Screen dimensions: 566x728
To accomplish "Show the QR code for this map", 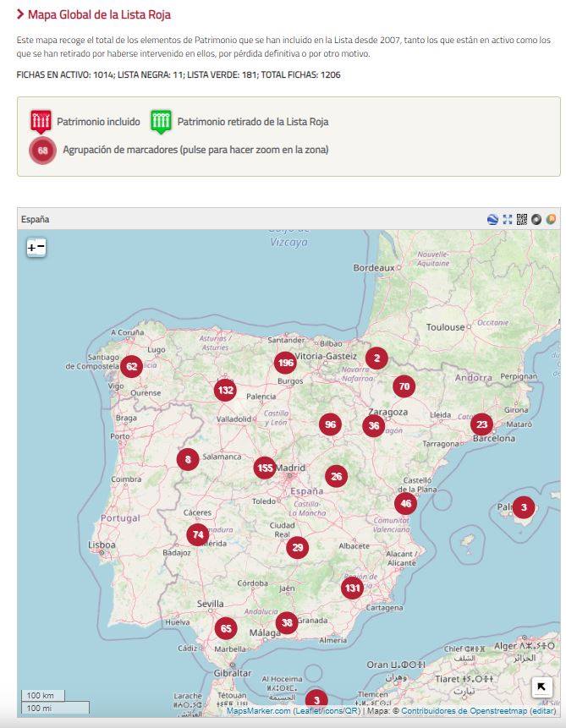I will 522,220.
